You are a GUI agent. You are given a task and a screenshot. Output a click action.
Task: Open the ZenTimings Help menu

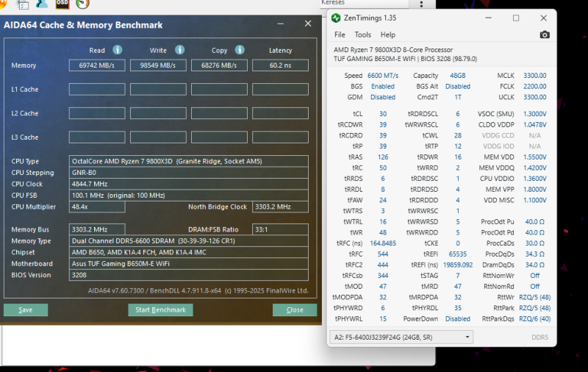(x=388, y=35)
